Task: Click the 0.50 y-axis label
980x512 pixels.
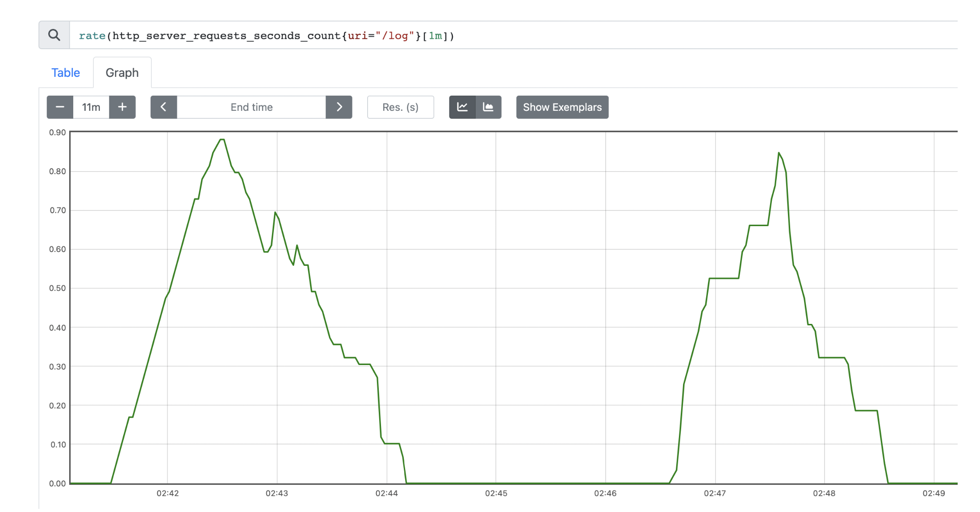Action: tap(57, 288)
